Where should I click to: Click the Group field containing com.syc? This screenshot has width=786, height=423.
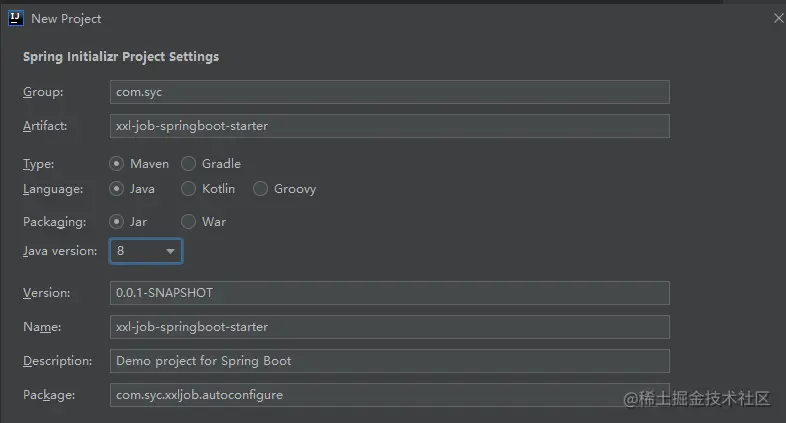[x=389, y=92]
